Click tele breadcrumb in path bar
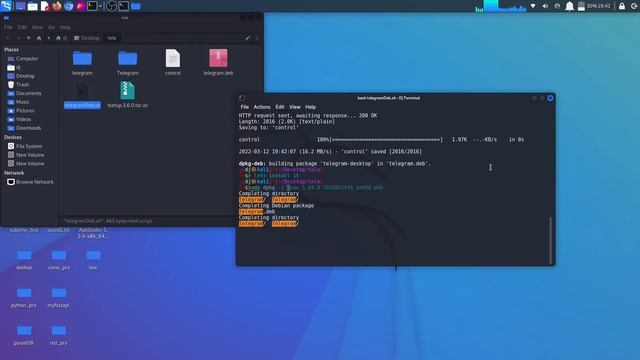 112,38
